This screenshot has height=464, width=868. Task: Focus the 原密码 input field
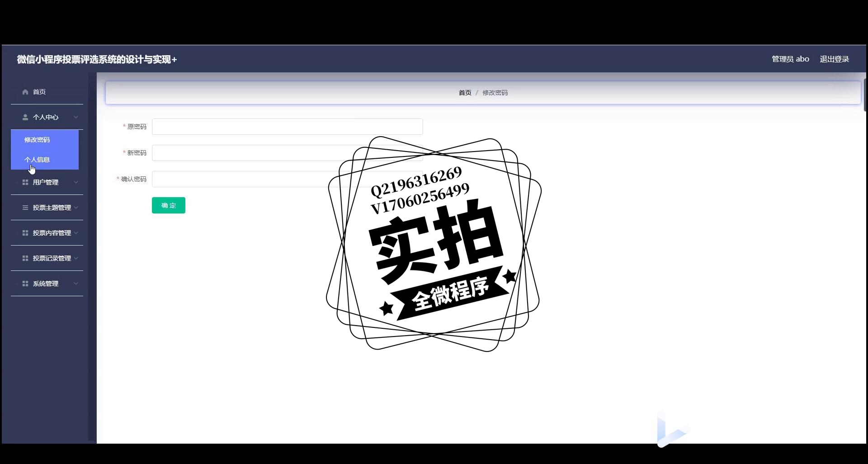(x=288, y=127)
